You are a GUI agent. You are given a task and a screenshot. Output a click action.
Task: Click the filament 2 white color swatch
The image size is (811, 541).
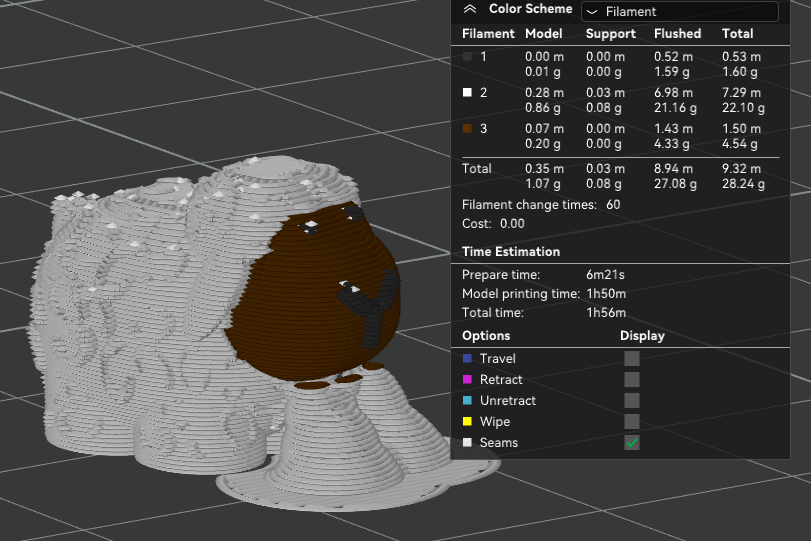point(467,93)
